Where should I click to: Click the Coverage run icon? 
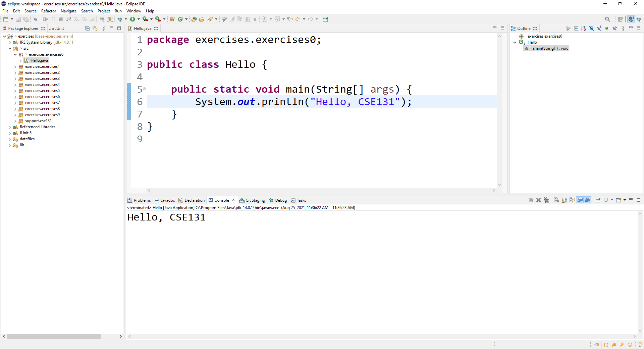(x=145, y=19)
